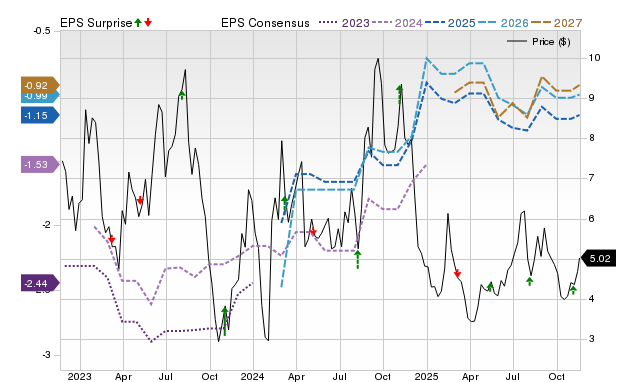The image size is (640, 382).
Task: Pick the green surprise arrow from August 2025
Action: tap(529, 281)
